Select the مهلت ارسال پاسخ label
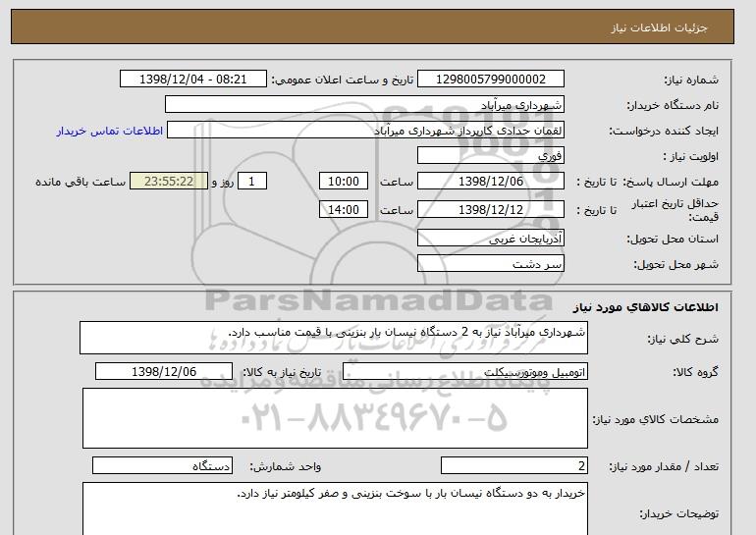Image resolution: width=756 pixels, height=535 pixels. tap(671, 182)
